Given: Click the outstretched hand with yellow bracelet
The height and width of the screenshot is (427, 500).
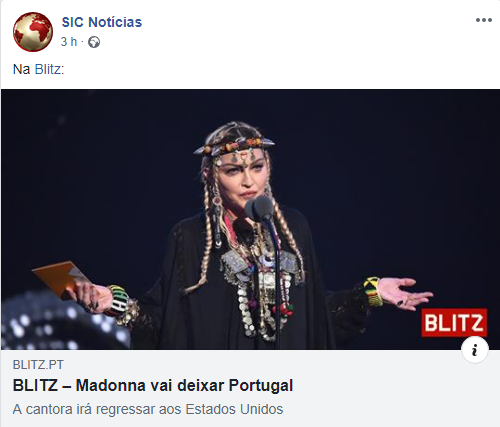Looking at the screenshot, I should [x=398, y=293].
